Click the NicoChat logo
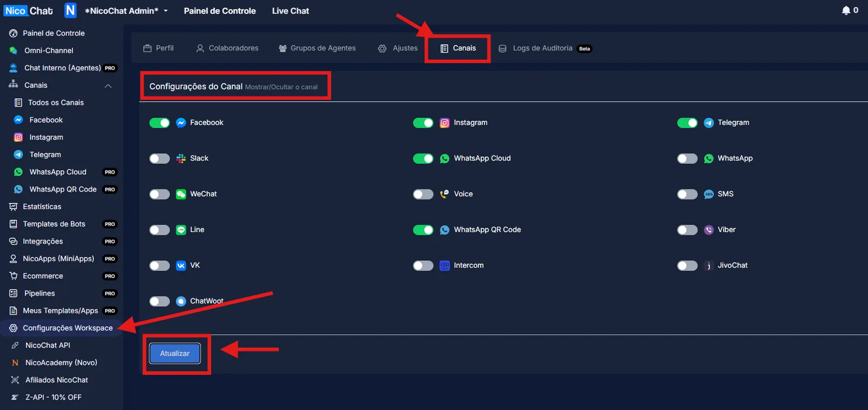868x410 pixels. (28, 11)
